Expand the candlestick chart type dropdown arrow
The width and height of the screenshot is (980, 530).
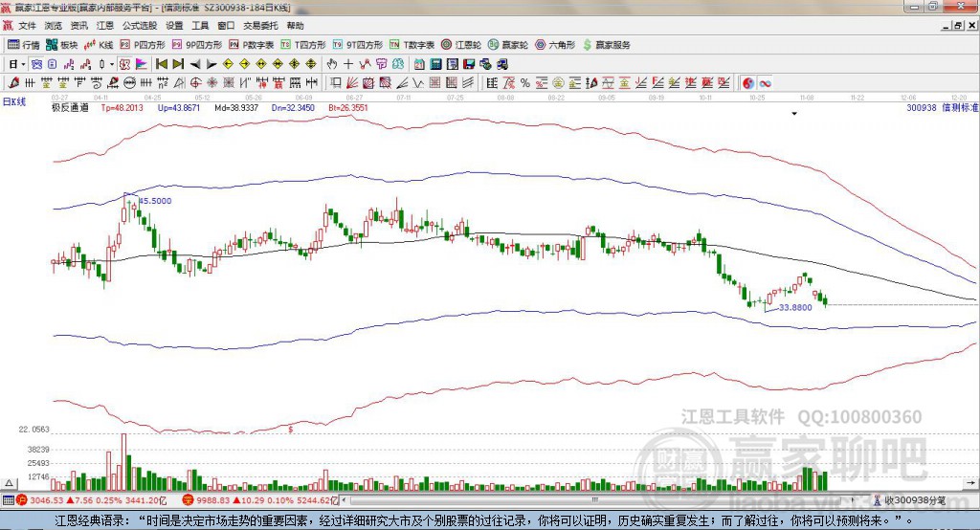click(x=112, y=64)
